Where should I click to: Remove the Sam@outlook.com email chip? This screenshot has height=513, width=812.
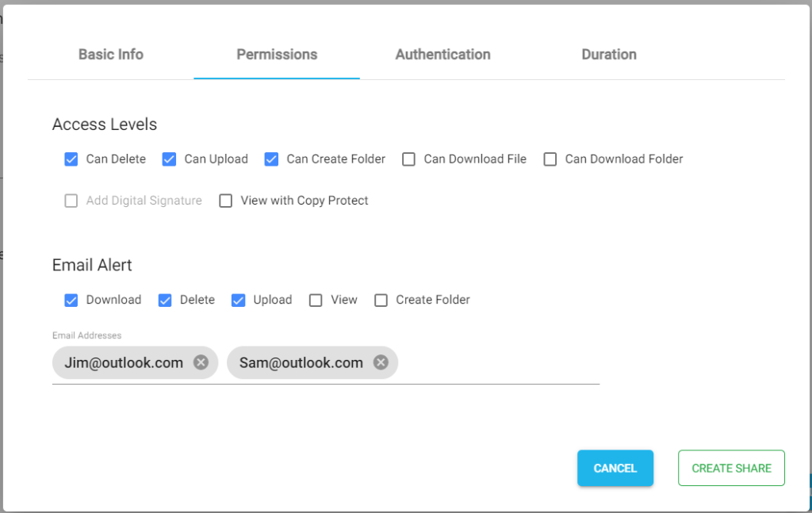tap(379, 362)
